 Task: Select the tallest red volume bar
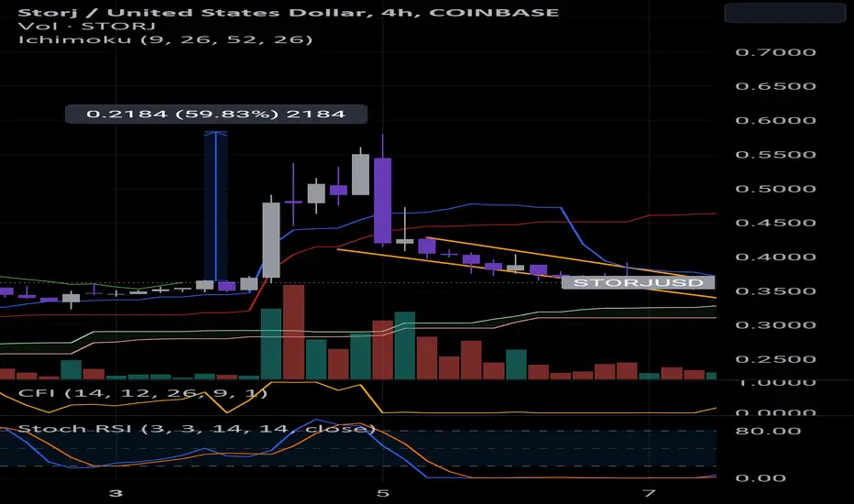[293, 332]
